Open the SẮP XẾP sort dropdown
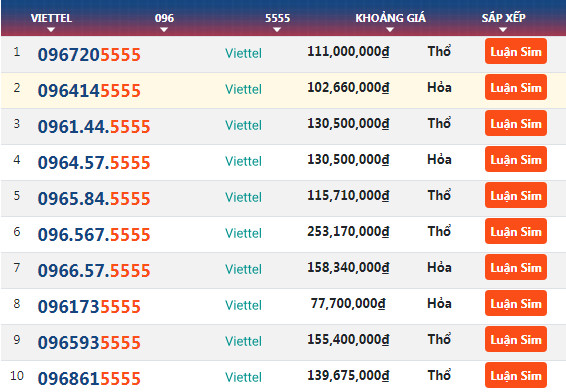This screenshot has height=392, width=566. (x=503, y=21)
